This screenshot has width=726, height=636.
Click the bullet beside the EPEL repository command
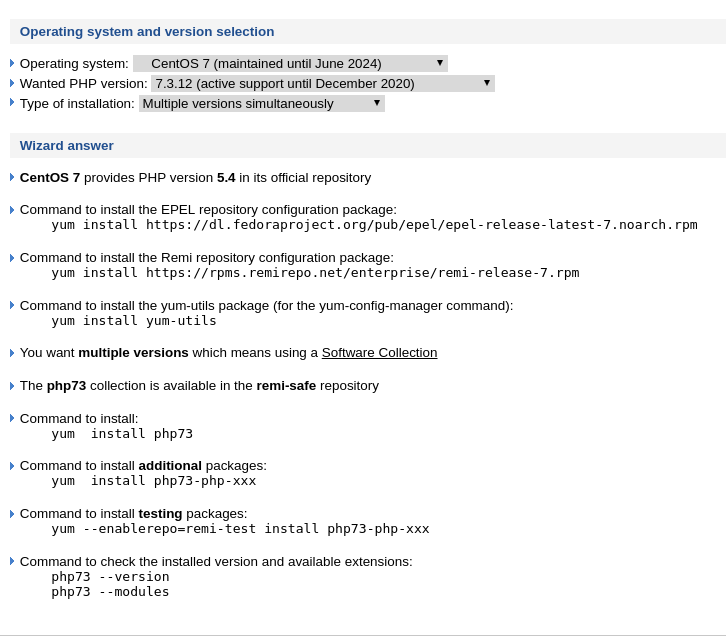click(x=12, y=210)
